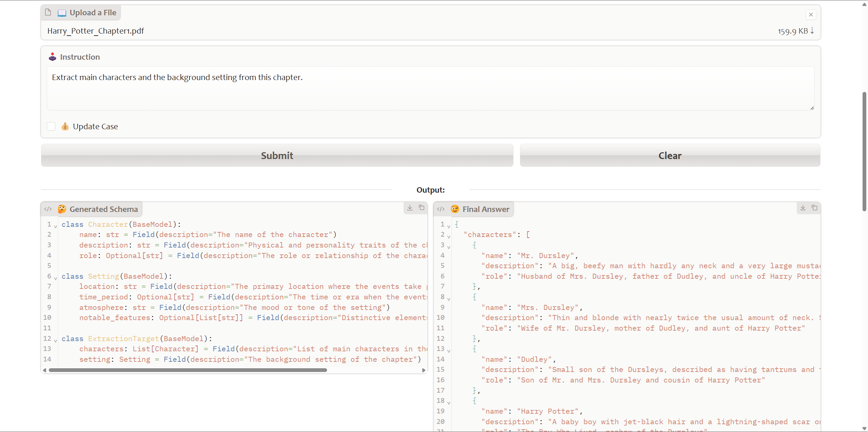Click the "name": "Mr. Dursley" line
Viewport: 868px width, 432px height.
point(530,255)
